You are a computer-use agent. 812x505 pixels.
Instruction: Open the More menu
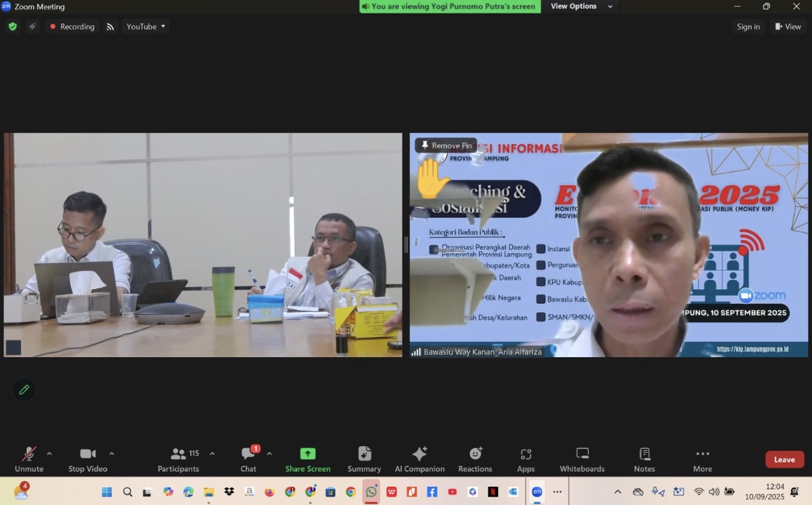pos(702,459)
